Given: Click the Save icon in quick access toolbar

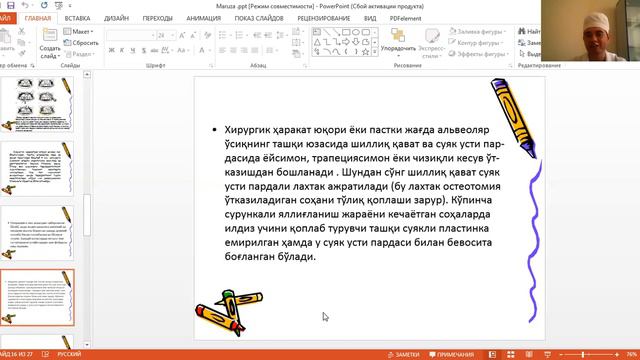Looking at the screenshot, I should click(x=11, y=5).
